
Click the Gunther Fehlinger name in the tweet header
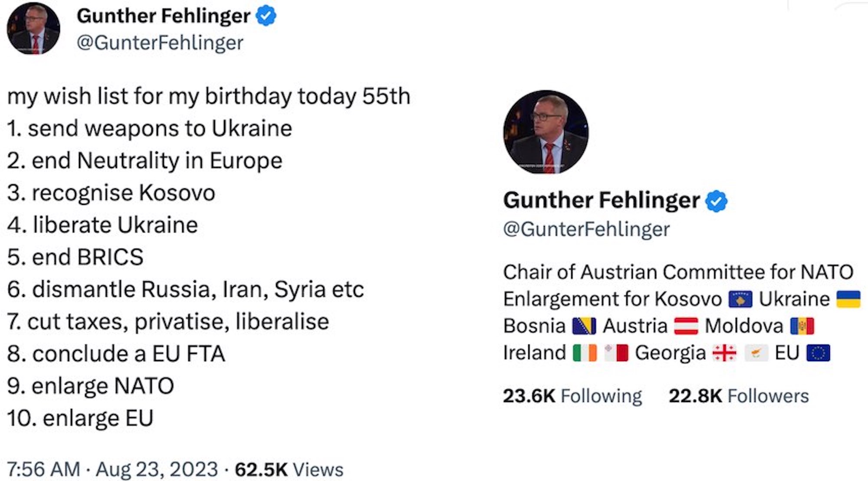tap(163, 16)
